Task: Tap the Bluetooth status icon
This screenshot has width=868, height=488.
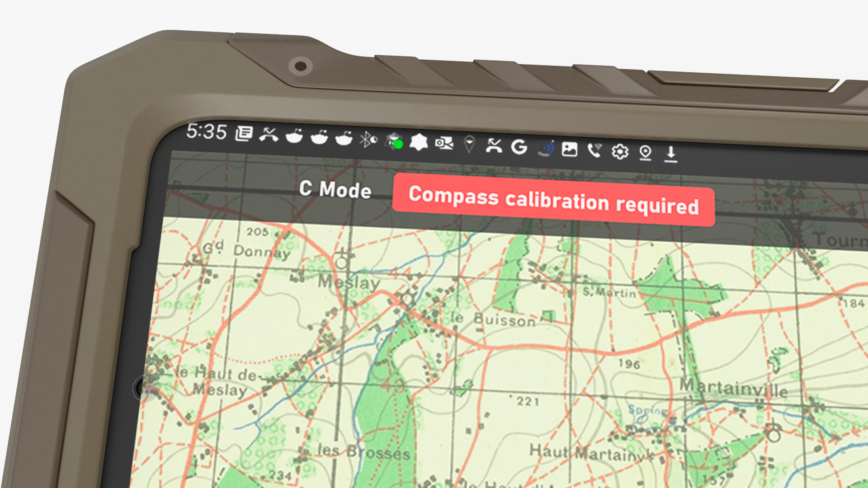Action: point(368,139)
